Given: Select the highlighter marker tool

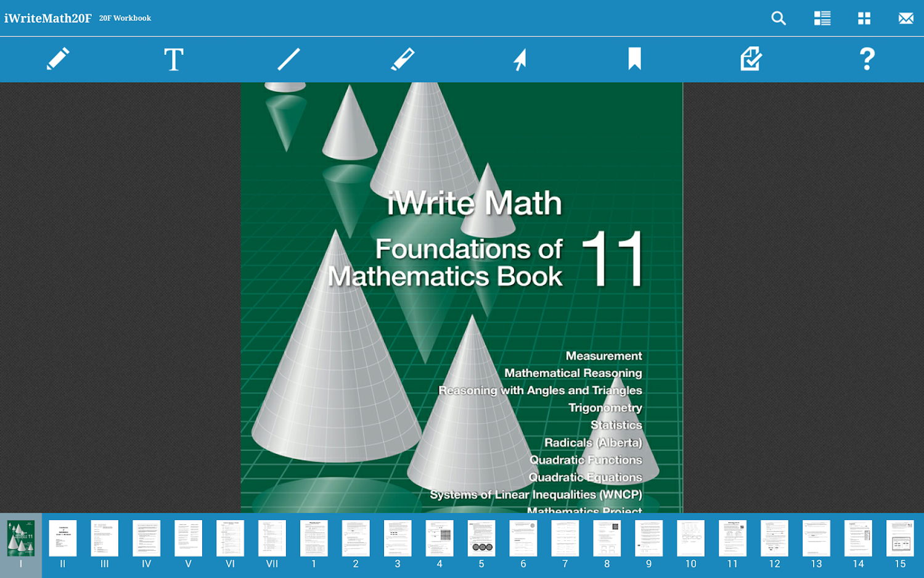Looking at the screenshot, I should click(403, 59).
